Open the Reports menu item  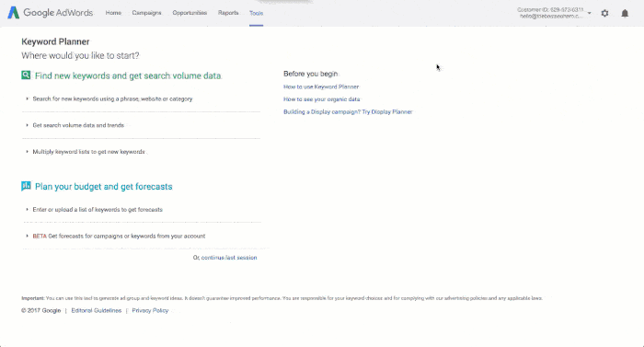point(228,13)
